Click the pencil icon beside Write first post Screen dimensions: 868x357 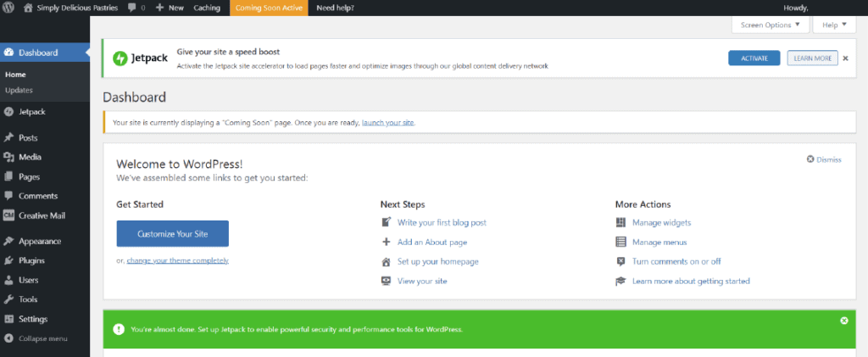387,222
